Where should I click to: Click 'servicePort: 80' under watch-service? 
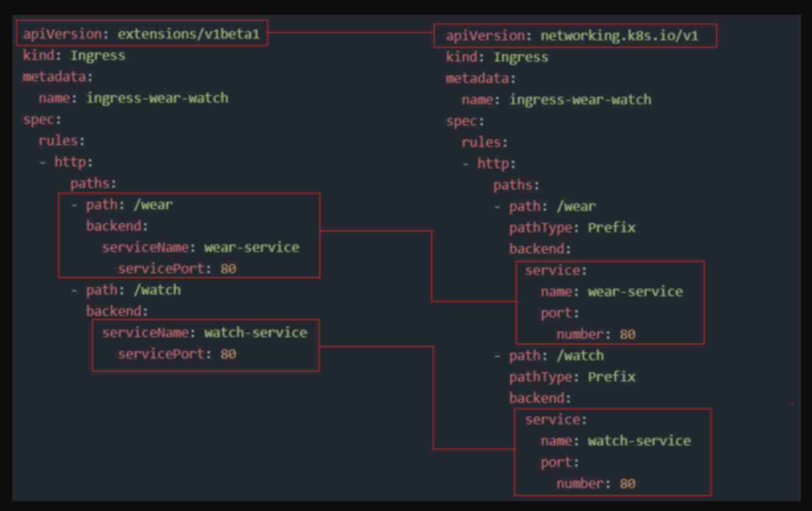[177, 354]
